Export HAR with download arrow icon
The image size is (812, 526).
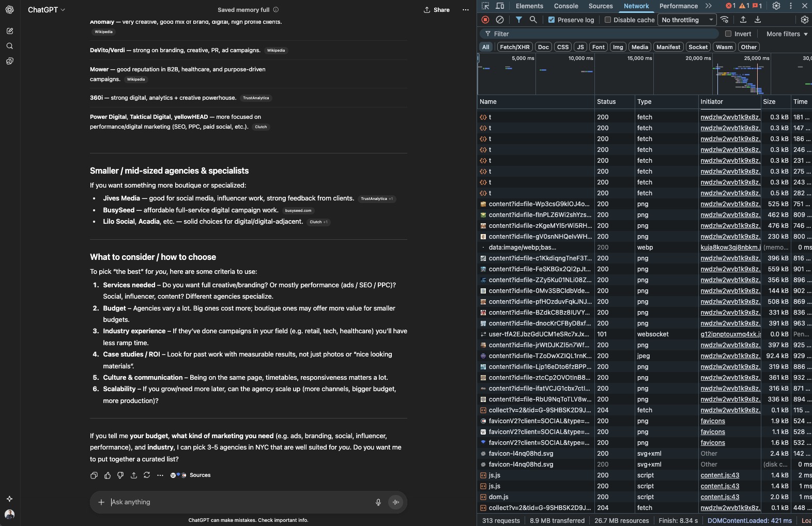coord(758,20)
